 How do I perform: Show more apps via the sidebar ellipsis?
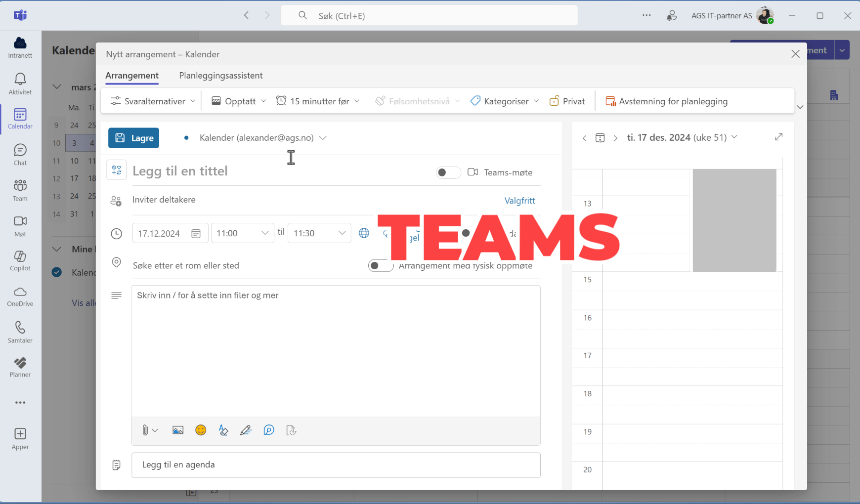(20, 403)
